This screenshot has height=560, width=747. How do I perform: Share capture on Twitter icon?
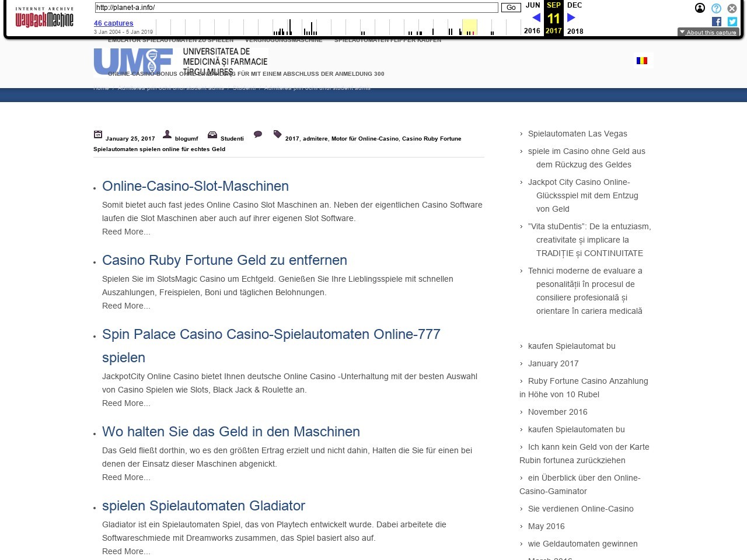point(732,22)
